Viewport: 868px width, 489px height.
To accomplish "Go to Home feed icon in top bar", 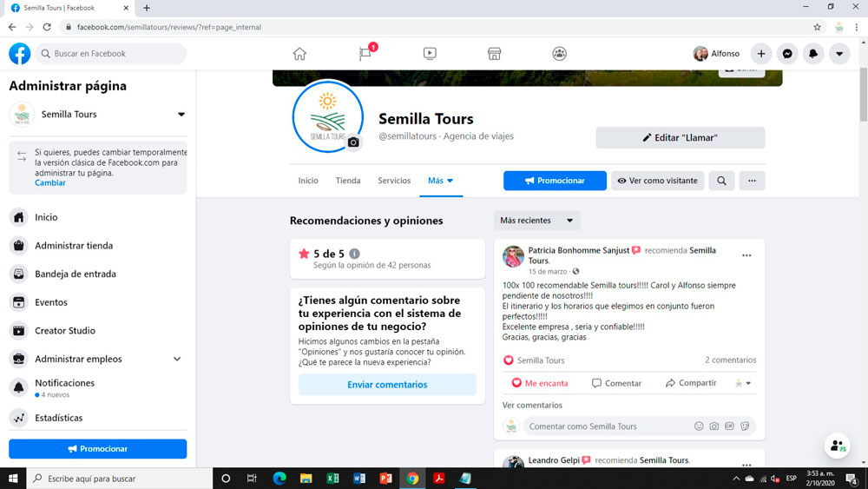I will pyautogui.click(x=299, y=54).
